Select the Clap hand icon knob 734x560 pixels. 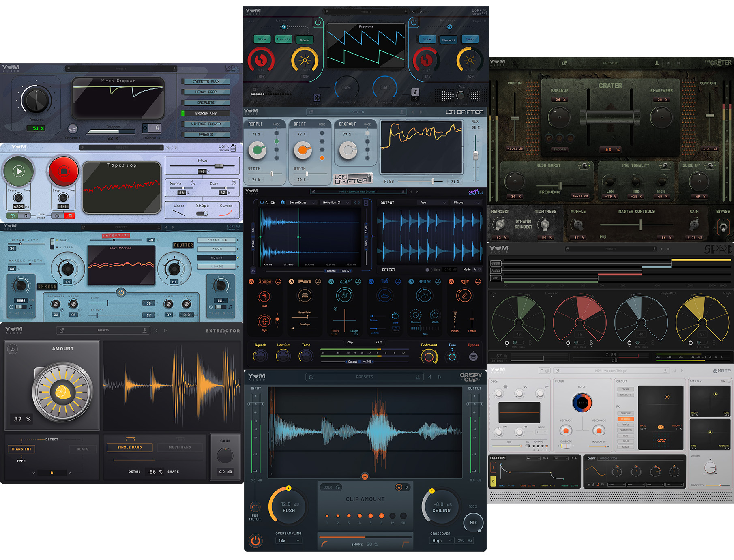click(344, 296)
